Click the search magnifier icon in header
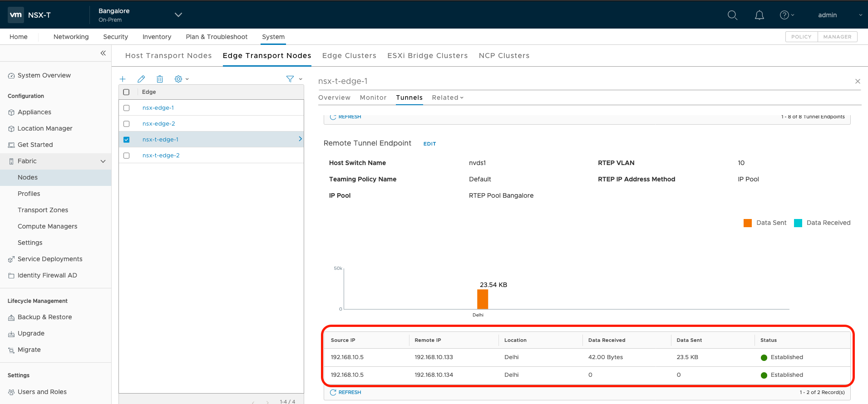868x404 pixels. click(x=732, y=15)
